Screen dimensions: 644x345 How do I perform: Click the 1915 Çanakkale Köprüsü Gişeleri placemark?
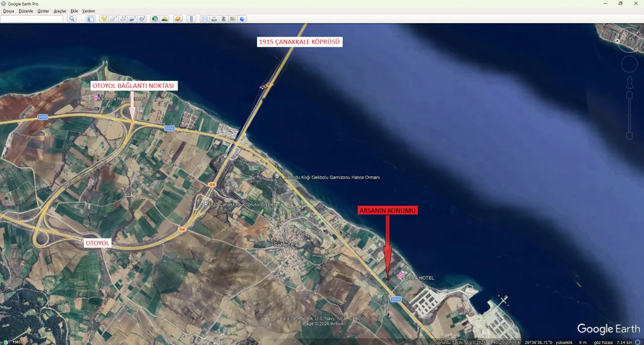pos(205,203)
